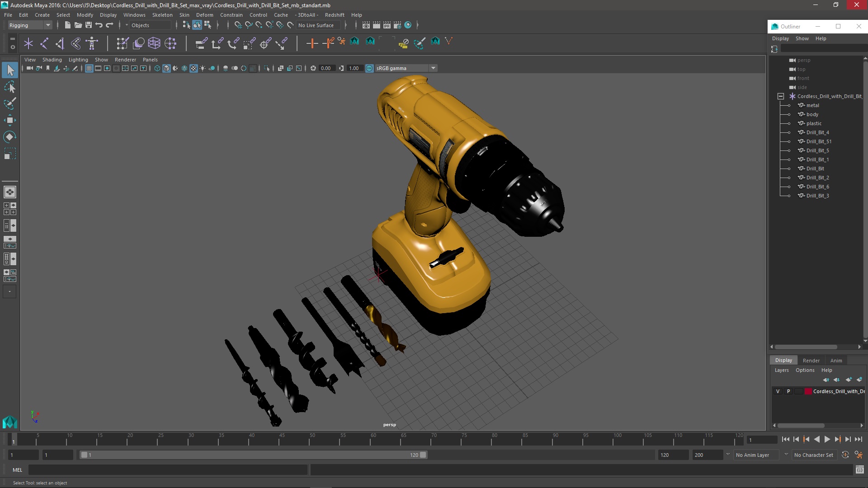
Task: Play animation backward
Action: coord(816,439)
